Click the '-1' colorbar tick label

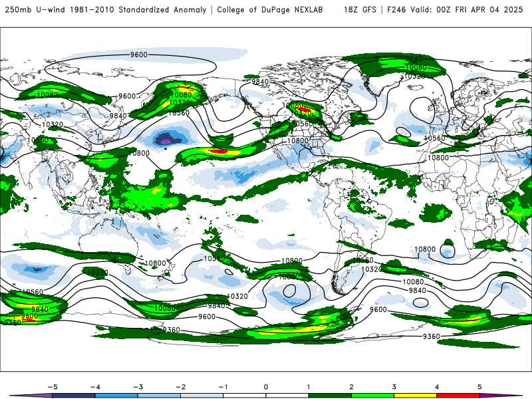[223, 387]
